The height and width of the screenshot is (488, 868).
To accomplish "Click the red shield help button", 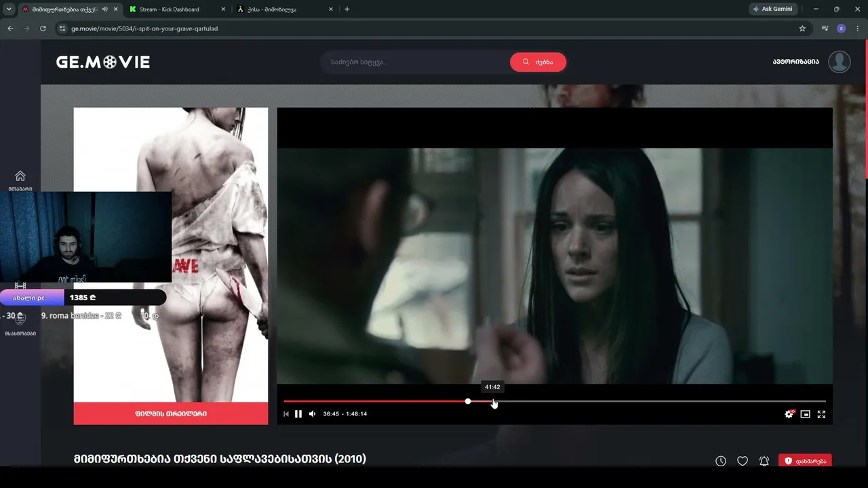I will tap(805, 461).
